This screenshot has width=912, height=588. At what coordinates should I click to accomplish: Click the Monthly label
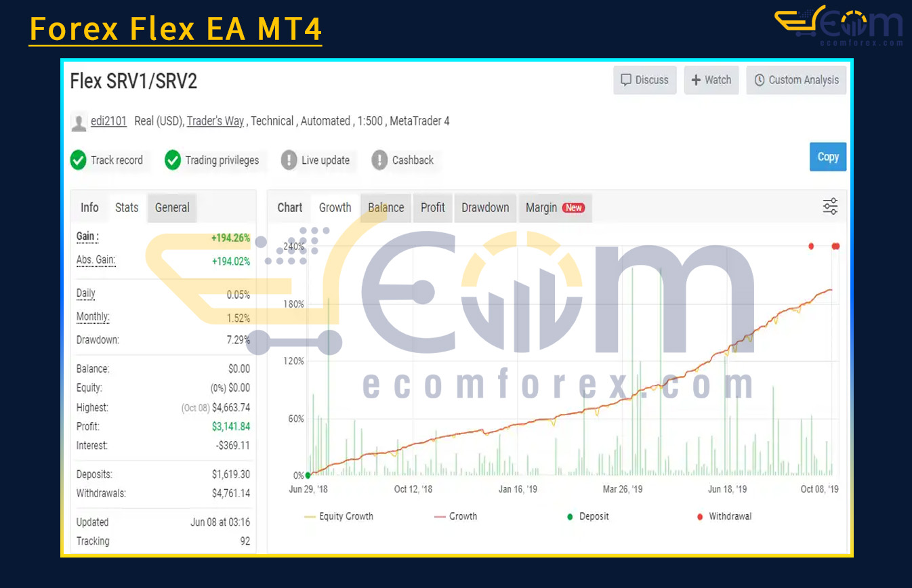pyautogui.click(x=93, y=316)
